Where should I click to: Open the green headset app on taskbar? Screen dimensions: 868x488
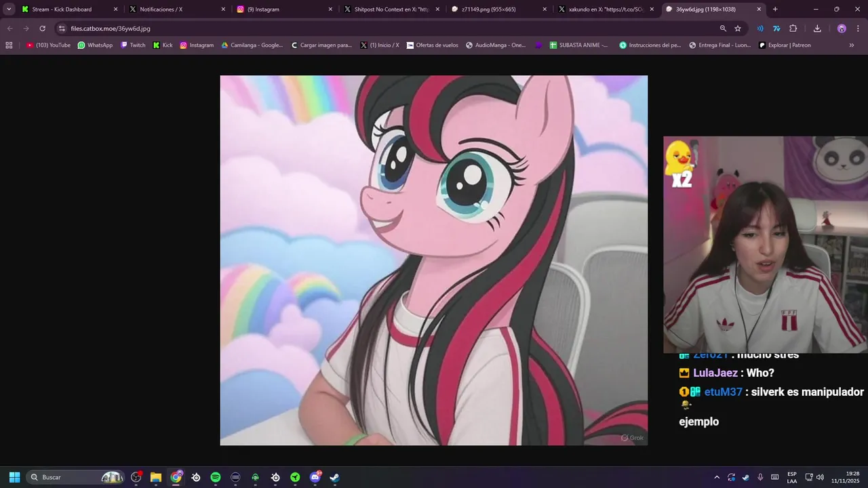(x=255, y=477)
